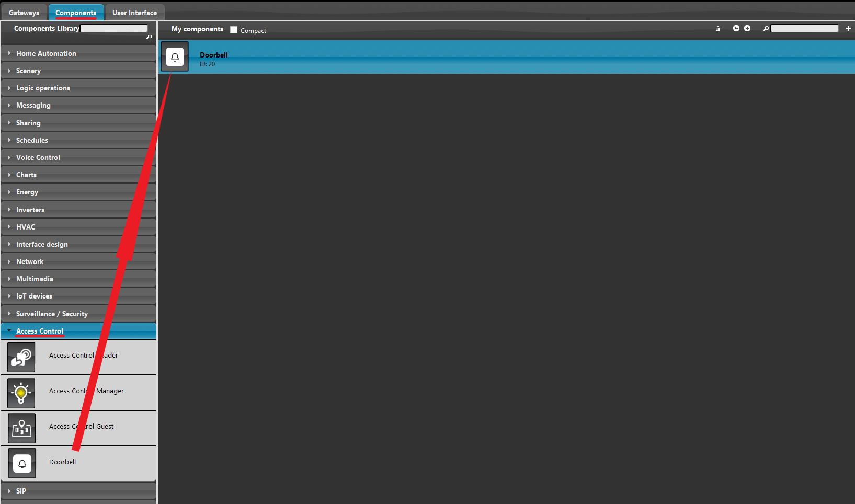Select the Access Control Guest icon

[x=21, y=428]
